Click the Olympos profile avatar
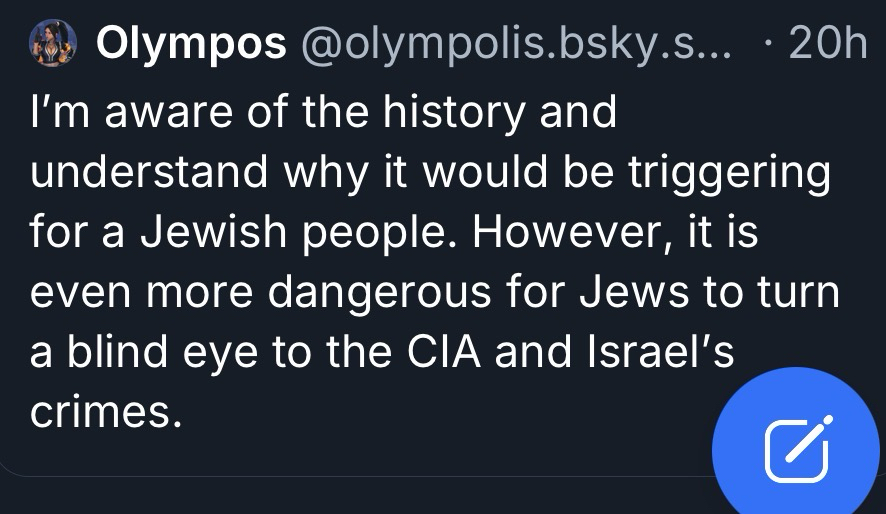The image size is (886, 514). click(58, 44)
